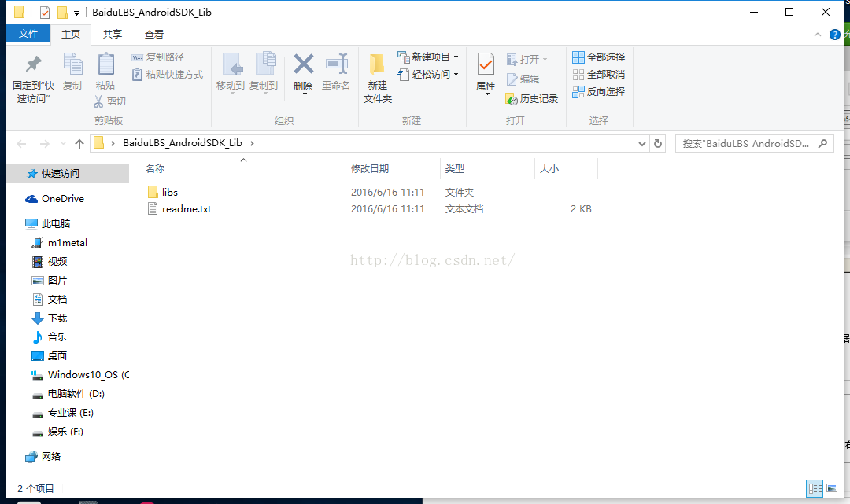This screenshot has height=504, width=850.
Task: Switch to the Home (主页) tab
Action: pyautogui.click(x=71, y=34)
